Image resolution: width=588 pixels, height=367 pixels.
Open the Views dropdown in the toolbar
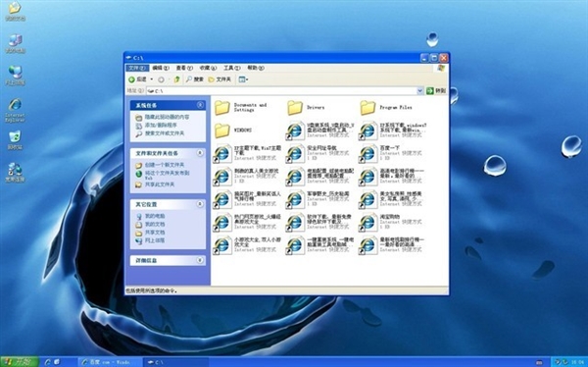tap(243, 79)
